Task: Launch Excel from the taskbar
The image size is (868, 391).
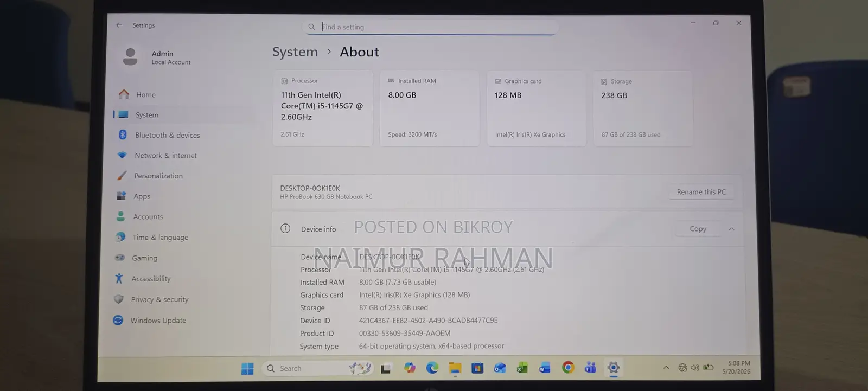Action: click(x=522, y=368)
